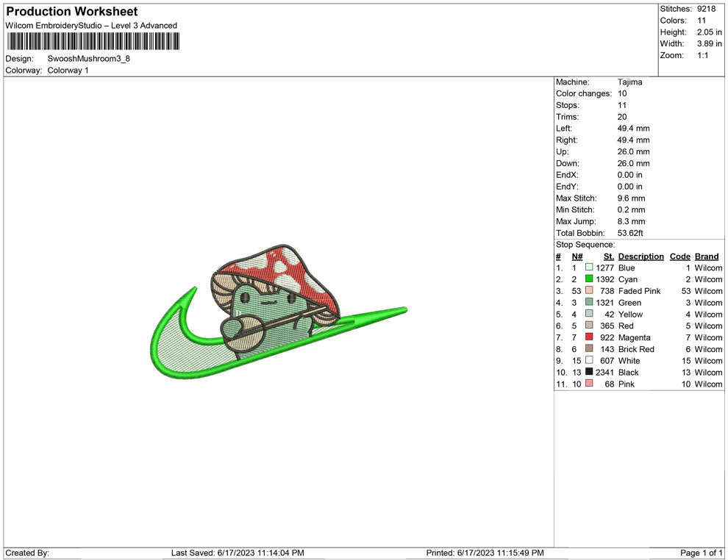728x560 pixels.
Task: Click the Max Stitch value 9.6 mm
Action: [x=631, y=198]
